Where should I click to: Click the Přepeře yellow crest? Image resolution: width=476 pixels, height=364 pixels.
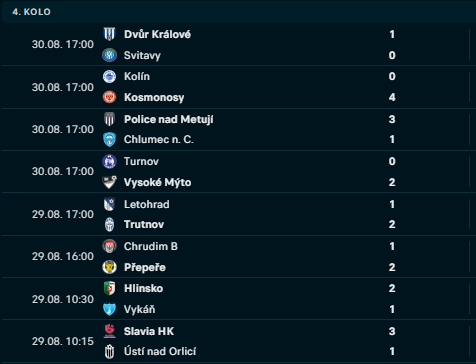tap(109, 267)
